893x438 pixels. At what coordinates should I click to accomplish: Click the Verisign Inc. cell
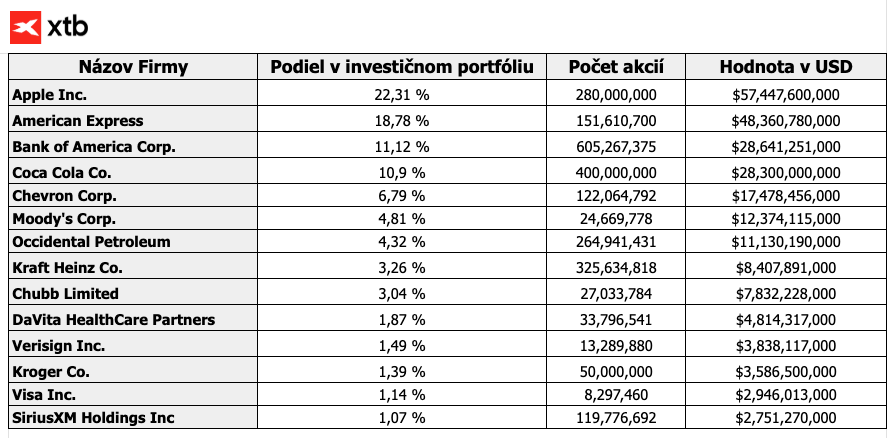[x=59, y=344]
